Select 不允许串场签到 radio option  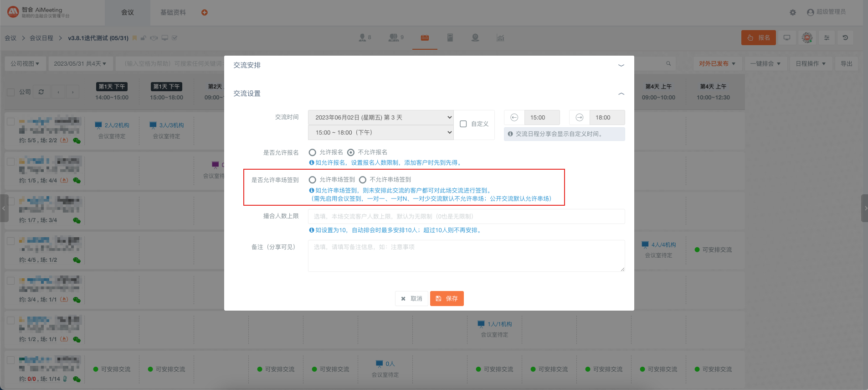click(363, 180)
